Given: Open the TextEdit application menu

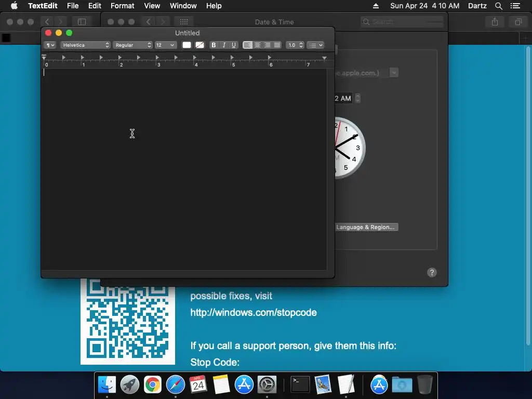Looking at the screenshot, I should click(43, 6).
